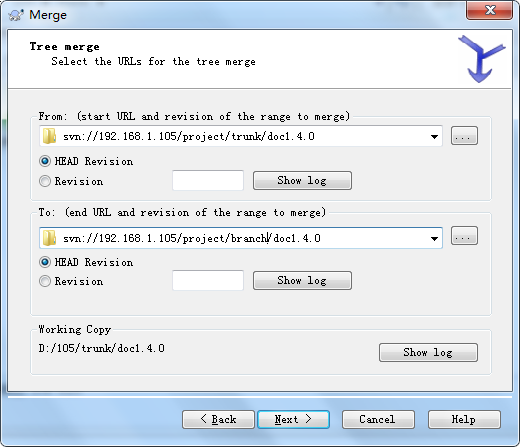The height and width of the screenshot is (447, 520).
Task: Click the blue merge arrow graphic
Action: (x=481, y=59)
